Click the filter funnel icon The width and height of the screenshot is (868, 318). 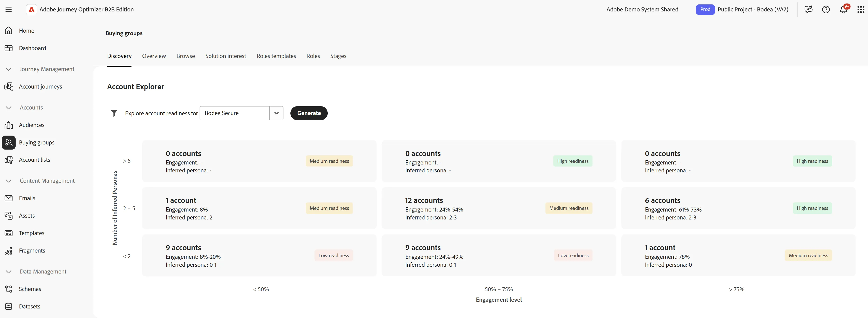click(114, 113)
